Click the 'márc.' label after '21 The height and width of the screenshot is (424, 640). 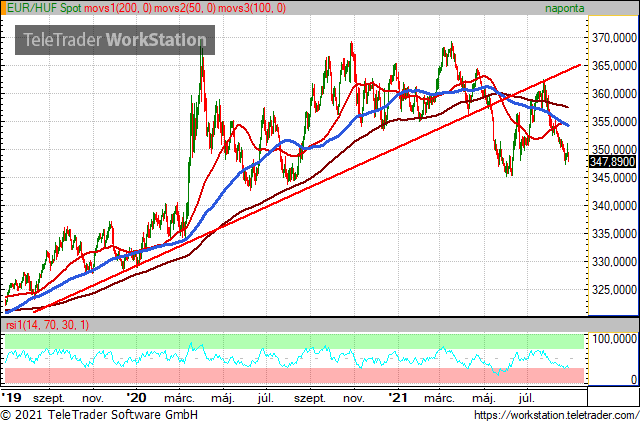pos(440,398)
